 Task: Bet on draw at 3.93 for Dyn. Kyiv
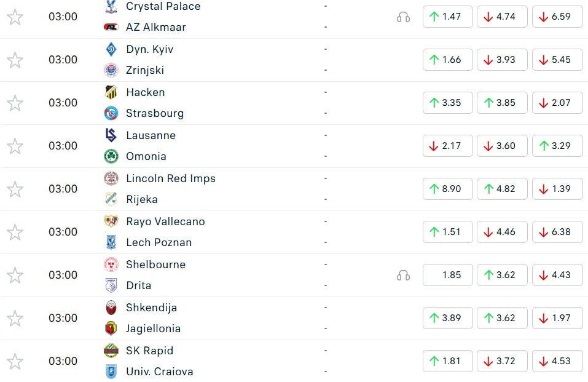(x=501, y=60)
